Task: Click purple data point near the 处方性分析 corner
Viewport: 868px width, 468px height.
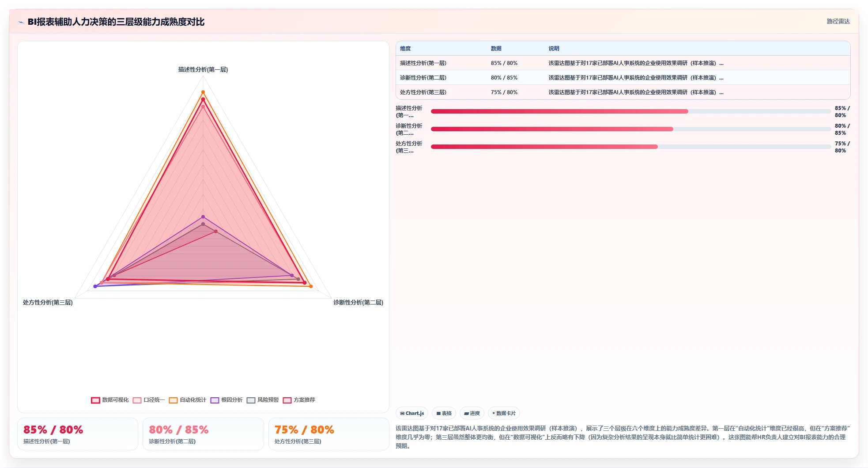Action: click(x=95, y=286)
